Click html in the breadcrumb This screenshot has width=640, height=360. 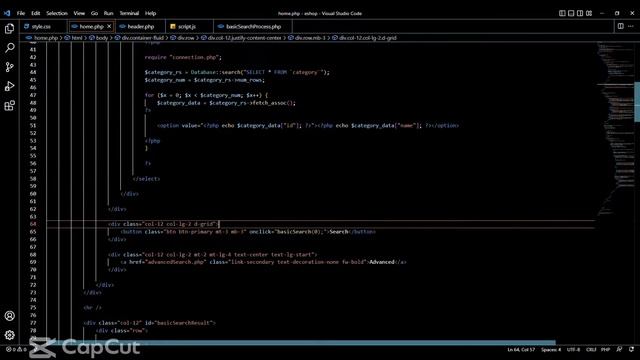click(77, 38)
